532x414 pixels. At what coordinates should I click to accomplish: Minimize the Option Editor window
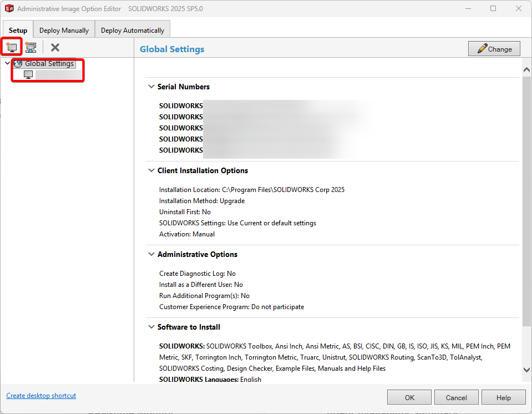(x=468, y=8)
